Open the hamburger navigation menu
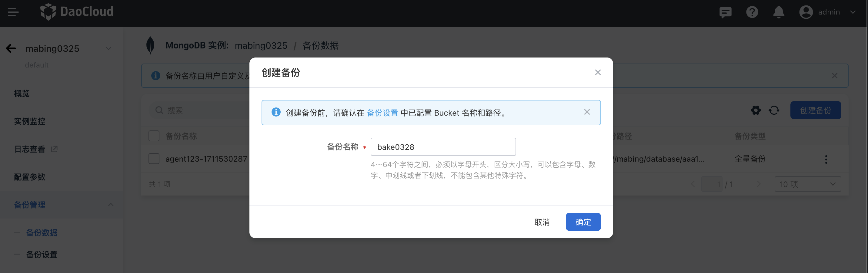868x273 pixels. click(13, 12)
